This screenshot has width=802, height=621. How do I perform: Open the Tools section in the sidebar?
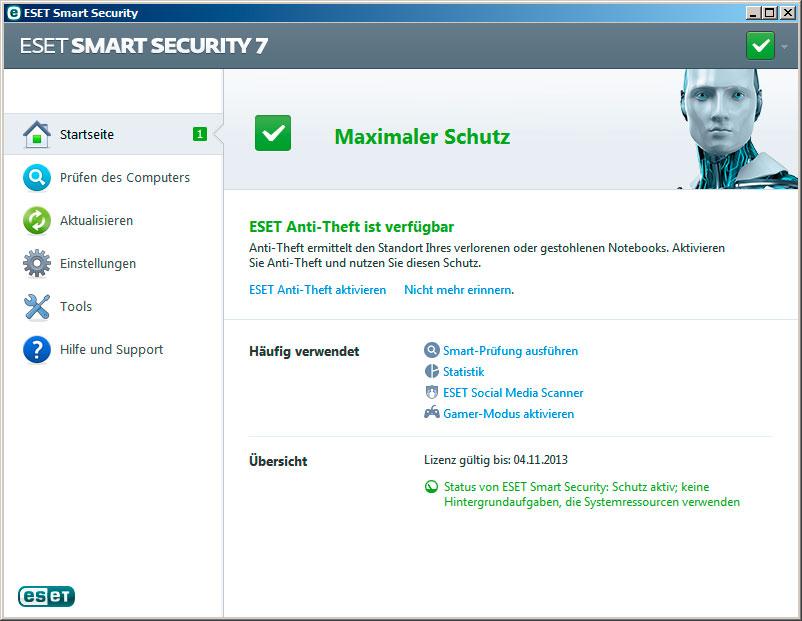77,306
